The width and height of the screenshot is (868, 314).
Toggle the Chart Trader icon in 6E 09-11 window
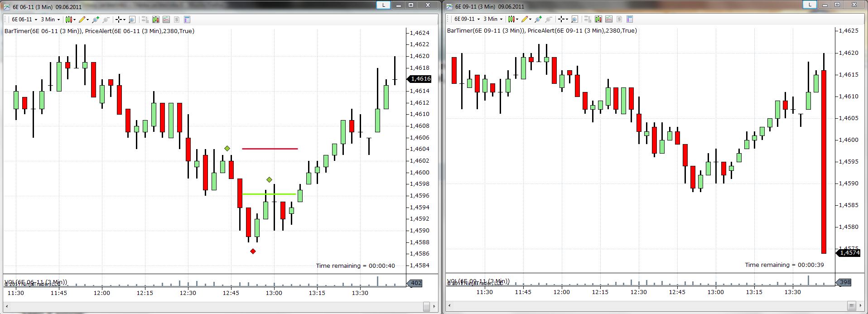click(588, 19)
